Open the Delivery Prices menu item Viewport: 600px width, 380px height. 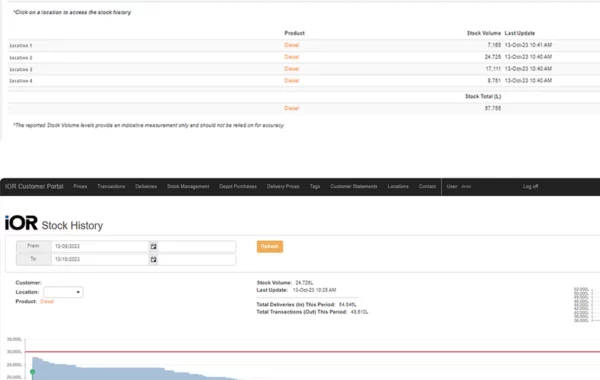(283, 186)
